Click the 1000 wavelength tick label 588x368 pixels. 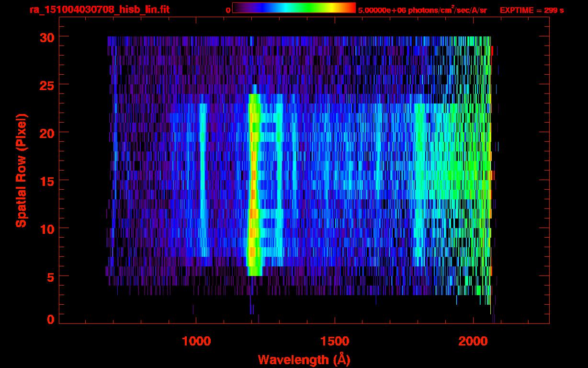196,341
